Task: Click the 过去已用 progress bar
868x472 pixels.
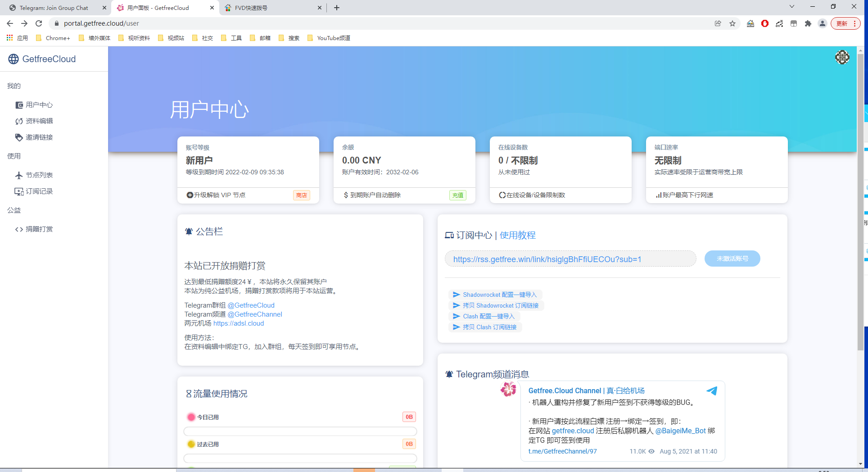Action: [x=300, y=458]
